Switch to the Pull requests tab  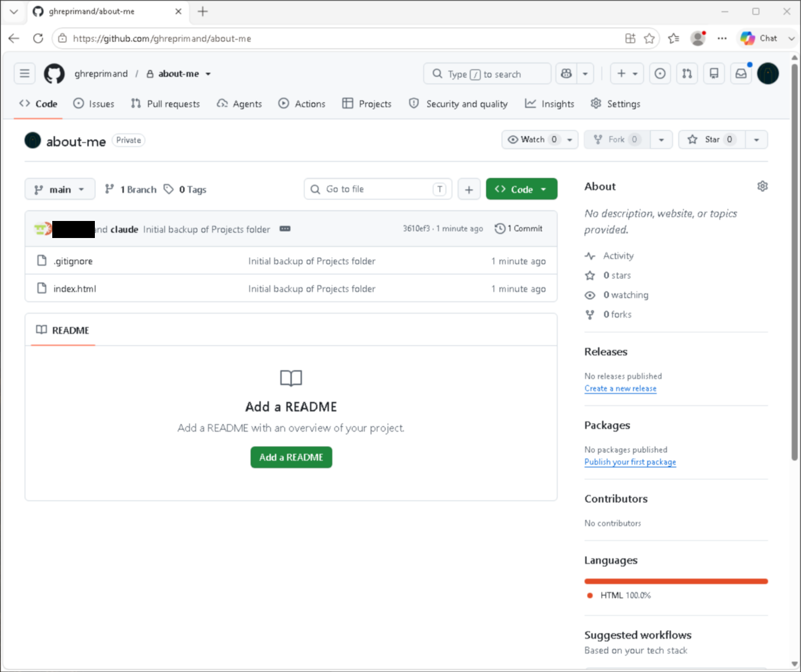pos(165,104)
